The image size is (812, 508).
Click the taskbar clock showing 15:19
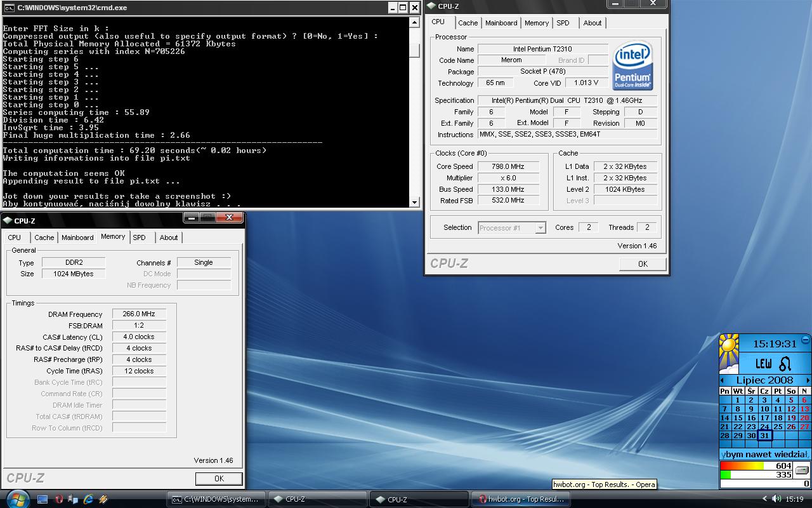[794, 499]
